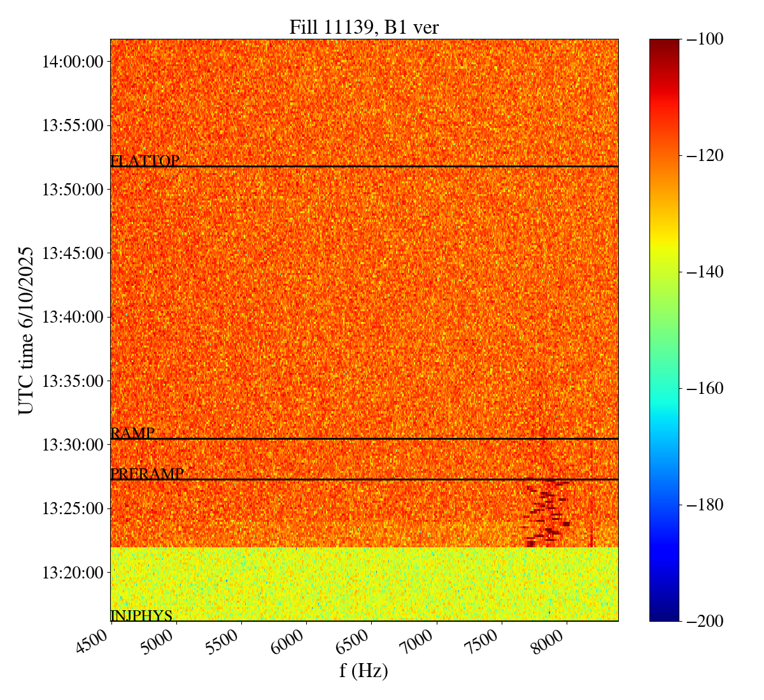Click the "f (Hz)" x-axis label
The width and height of the screenshot is (764, 700).
click(x=364, y=670)
